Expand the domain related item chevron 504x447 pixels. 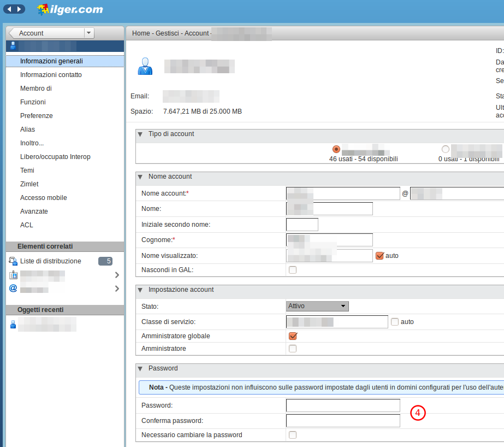click(117, 275)
